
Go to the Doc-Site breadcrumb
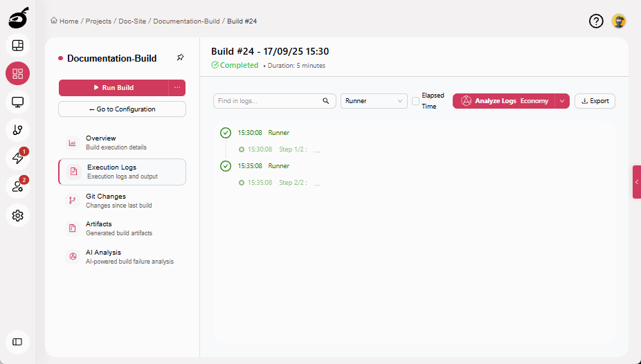(132, 21)
